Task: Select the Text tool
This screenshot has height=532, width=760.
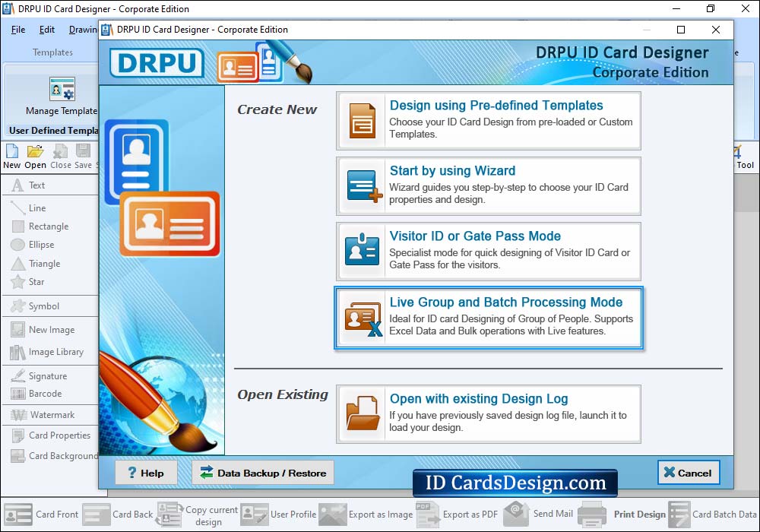Action: [x=28, y=185]
